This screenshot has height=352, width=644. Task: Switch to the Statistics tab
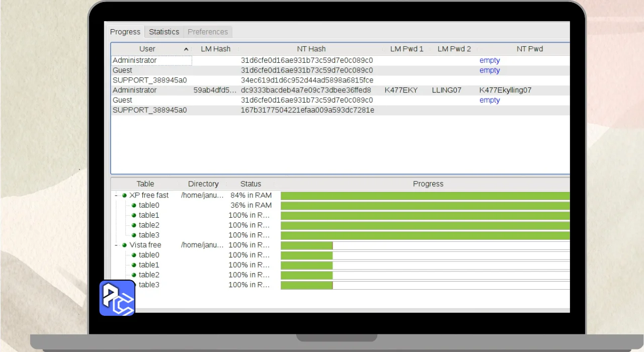(x=164, y=32)
